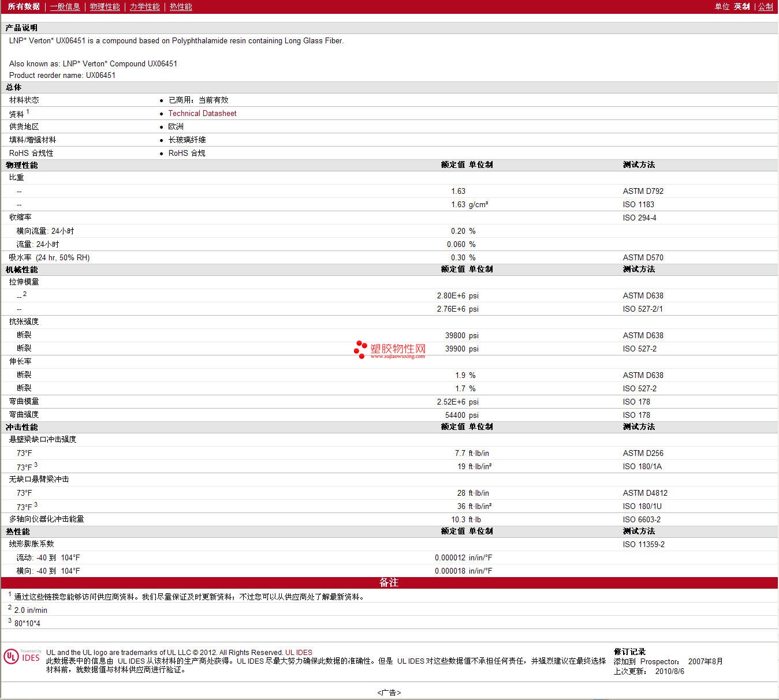Select the 2.52E+6 psi flexural modulus value

pyautogui.click(x=458, y=402)
